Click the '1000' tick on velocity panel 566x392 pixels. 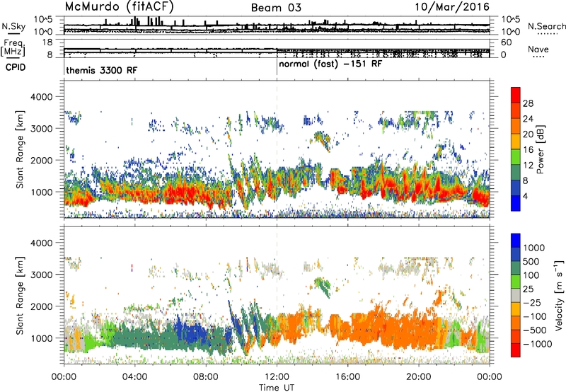tap(41, 338)
